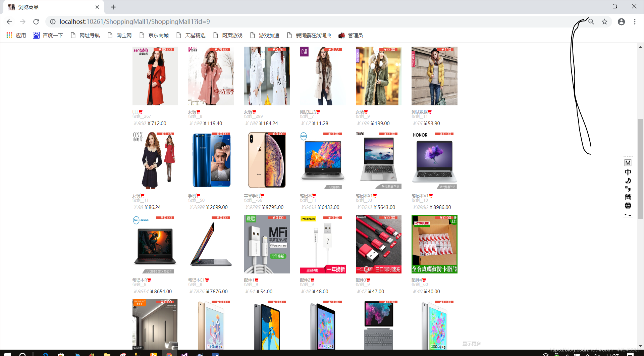Open the page info dropdown in address bar
This screenshot has width=644, height=356.
tap(53, 21)
